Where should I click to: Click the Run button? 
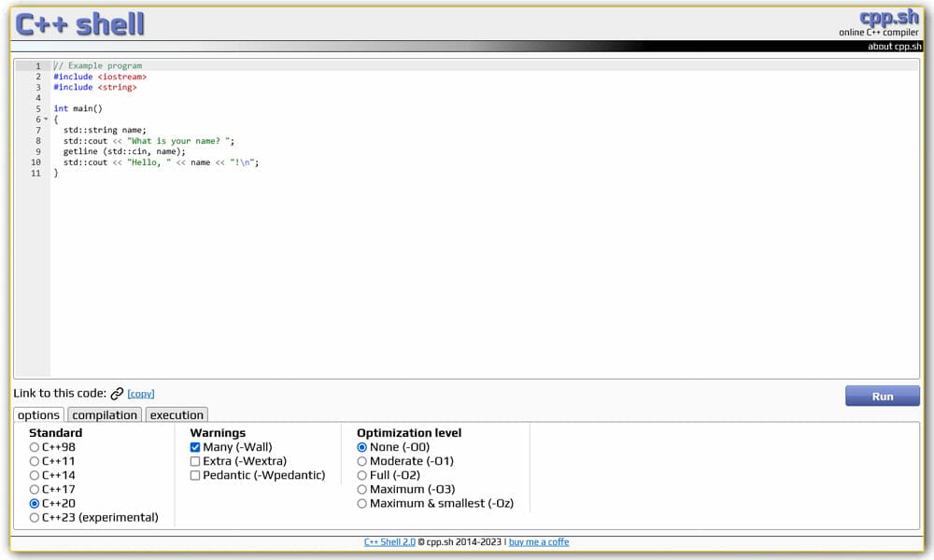click(882, 396)
